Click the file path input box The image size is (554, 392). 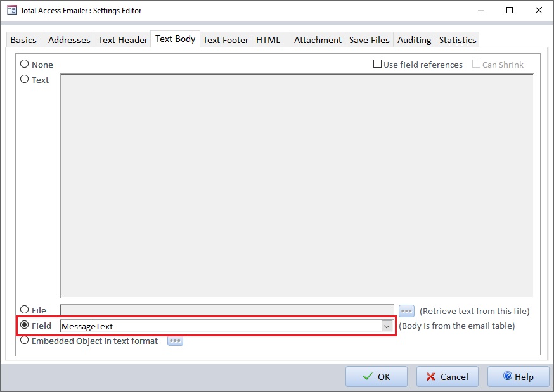[x=227, y=310]
